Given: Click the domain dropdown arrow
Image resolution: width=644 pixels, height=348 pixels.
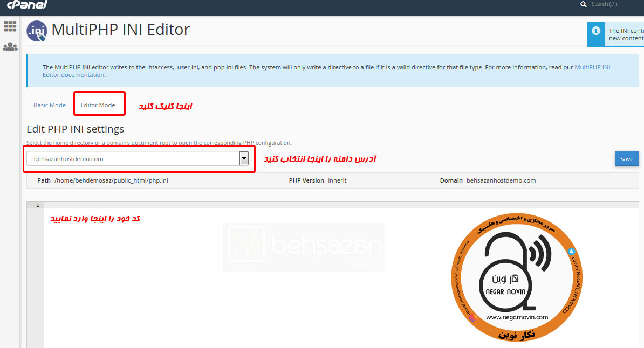Looking at the screenshot, I should pos(244,158).
